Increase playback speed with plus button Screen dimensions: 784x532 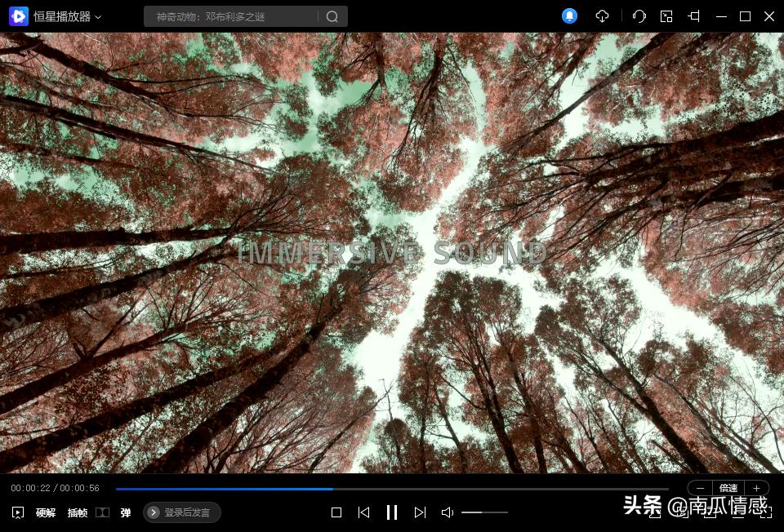tap(756, 488)
